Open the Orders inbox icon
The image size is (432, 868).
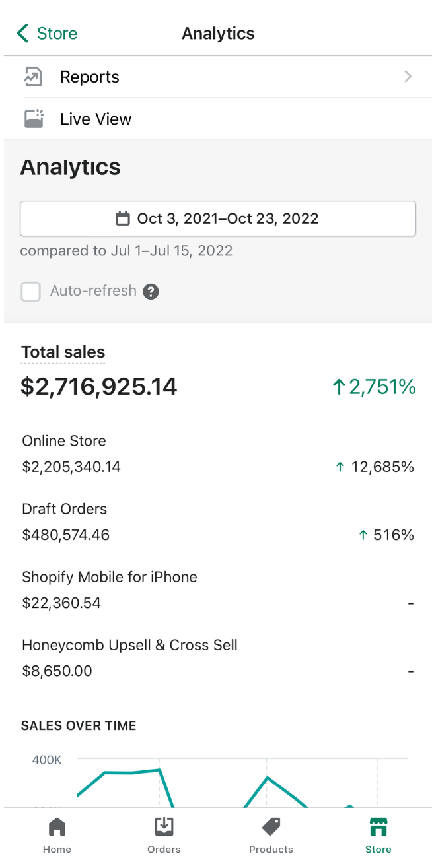click(164, 827)
